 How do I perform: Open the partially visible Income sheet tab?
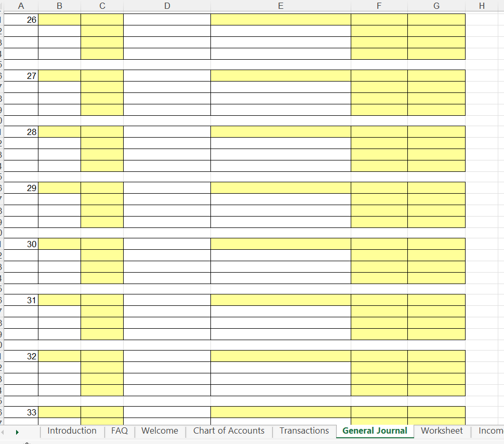488,431
